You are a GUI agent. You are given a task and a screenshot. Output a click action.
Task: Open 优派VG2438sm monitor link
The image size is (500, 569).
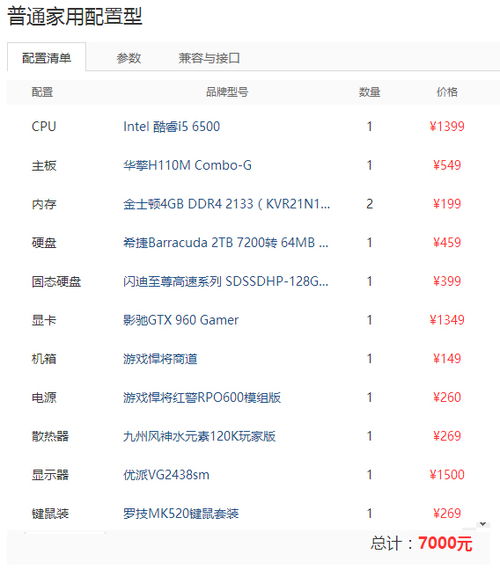point(167,475)
